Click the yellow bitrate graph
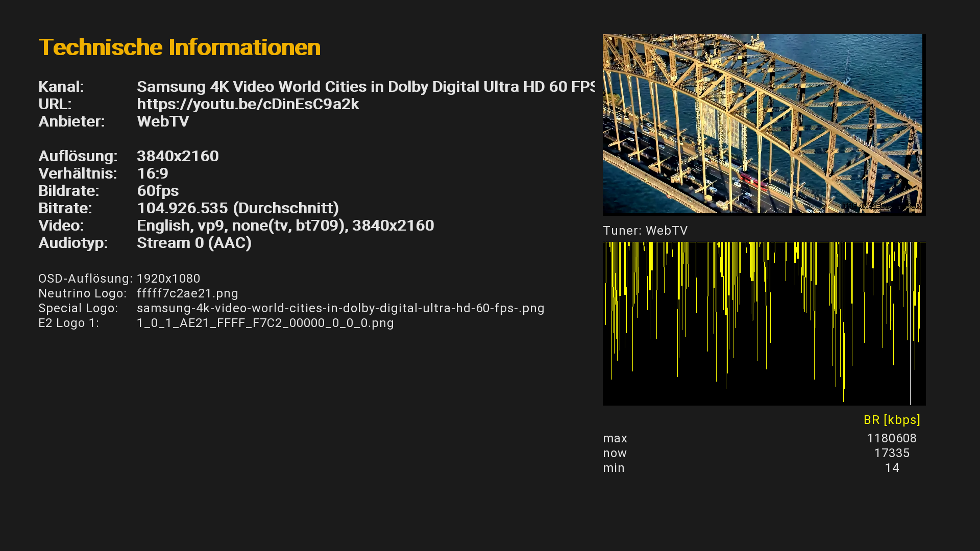The width and height of the screenshot is (980, 551). [x=764, y=323]
